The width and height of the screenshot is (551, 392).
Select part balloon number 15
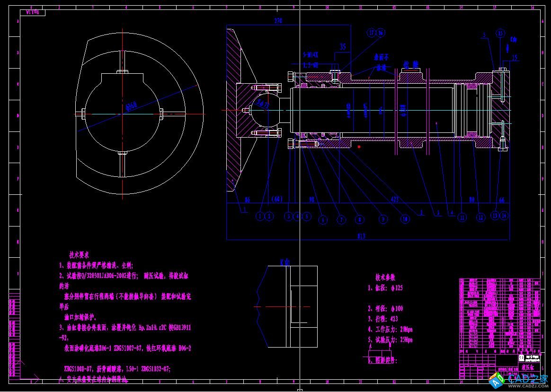(500, 33)
